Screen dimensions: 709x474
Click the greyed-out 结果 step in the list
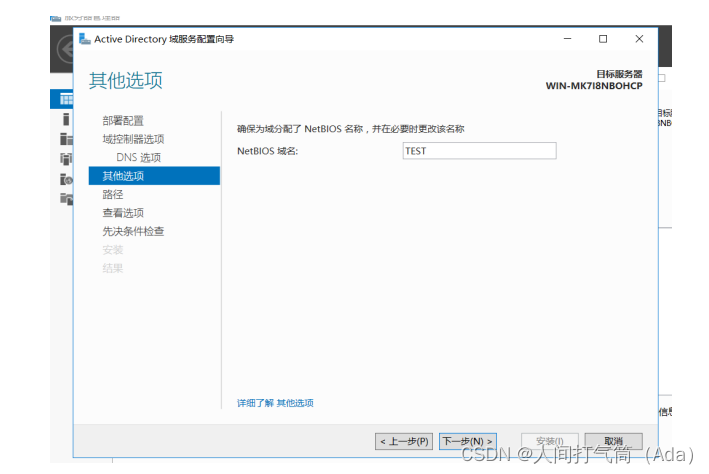[113, 269]
